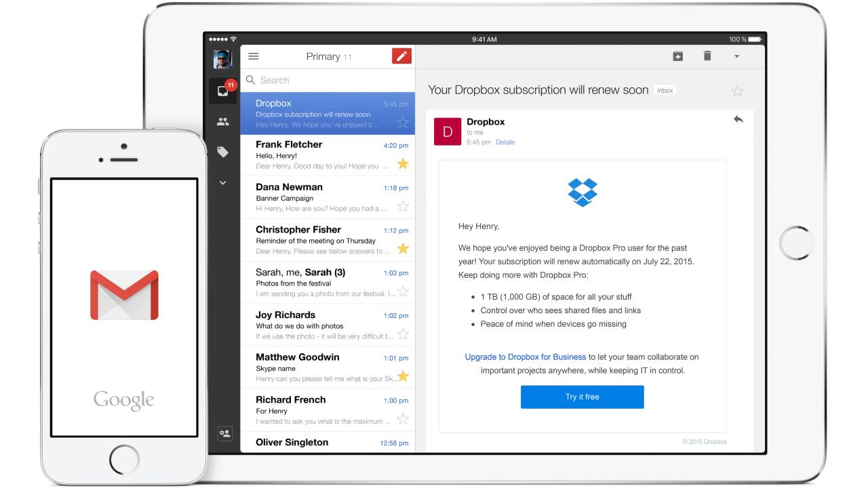Click the email subject 'Your Dropbox subscription will renew soon'
Image resolution: width=868 pixels, height=488 pixels.
(x=538, y=90)
